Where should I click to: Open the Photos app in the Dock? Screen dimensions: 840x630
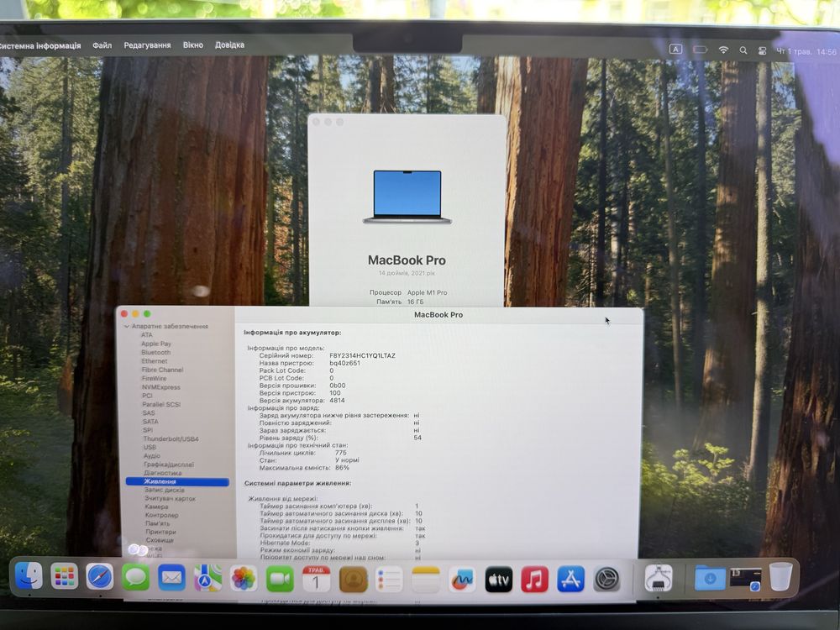coord(244,579)
